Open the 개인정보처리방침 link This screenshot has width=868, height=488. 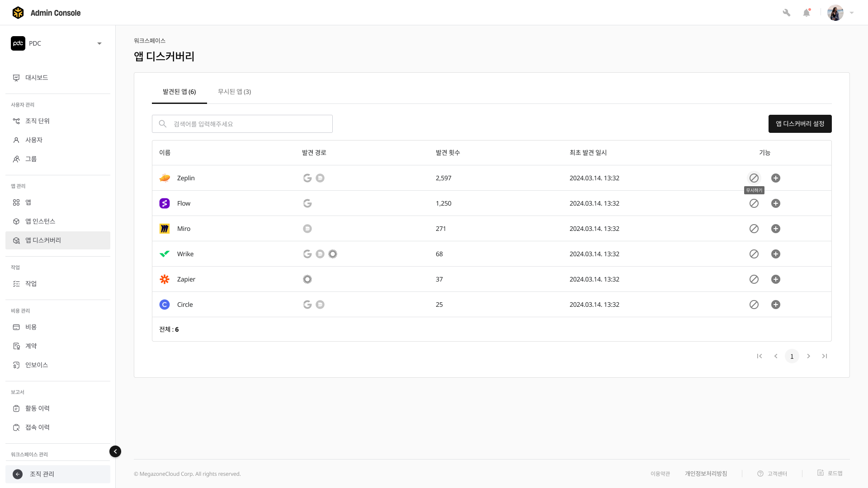(x=706, y=474)
